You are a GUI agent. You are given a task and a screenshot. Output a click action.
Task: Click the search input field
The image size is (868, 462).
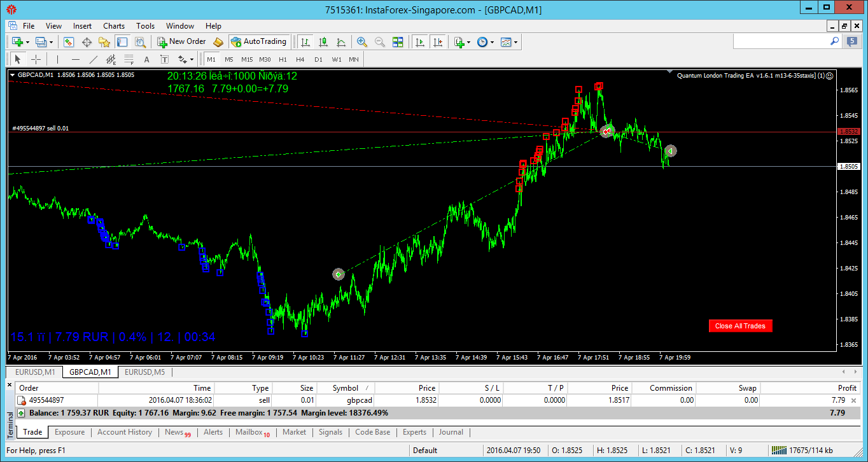[x=781, y=41]
